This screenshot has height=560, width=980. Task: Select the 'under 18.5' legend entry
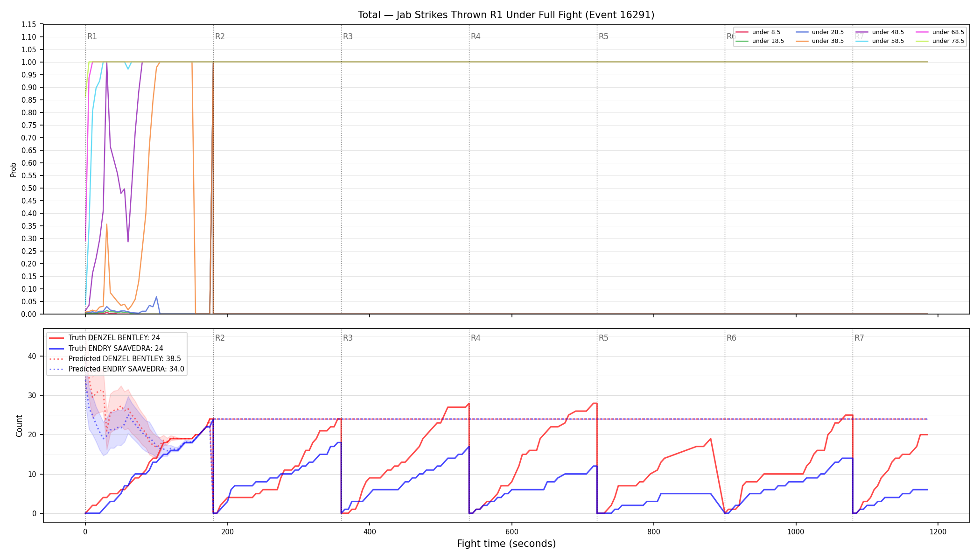pos(760,41)
